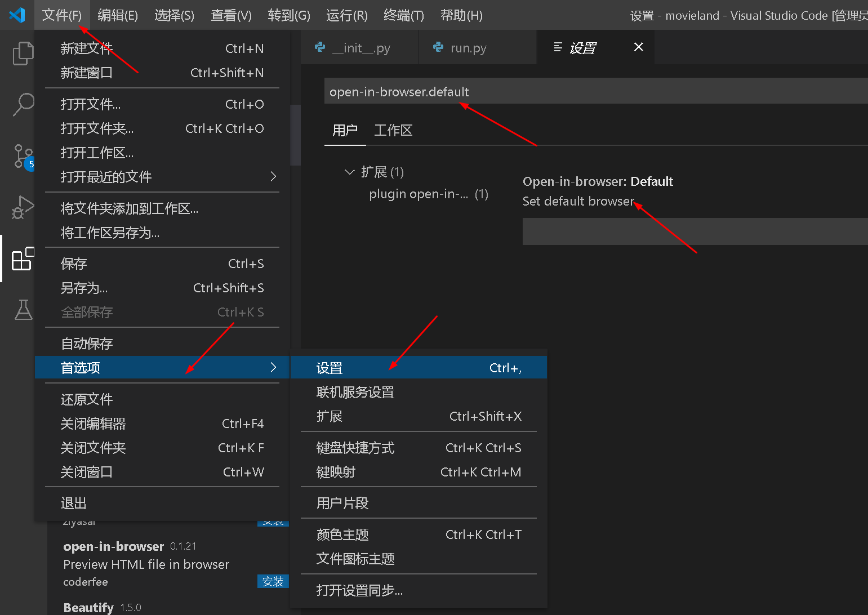Choose 关闭编辑器 menu entry
Image resolution: width=868 pixels, height=615 pixels.
(x=162, y=424)
